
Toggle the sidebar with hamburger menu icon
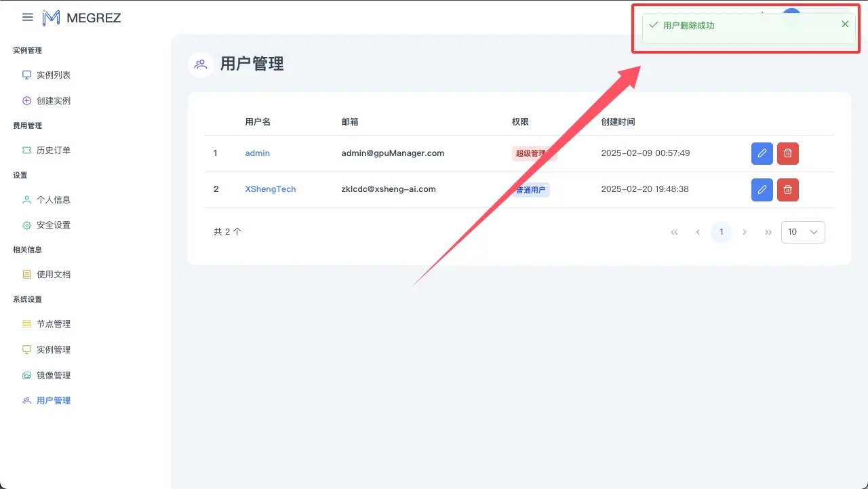point(27,18)
